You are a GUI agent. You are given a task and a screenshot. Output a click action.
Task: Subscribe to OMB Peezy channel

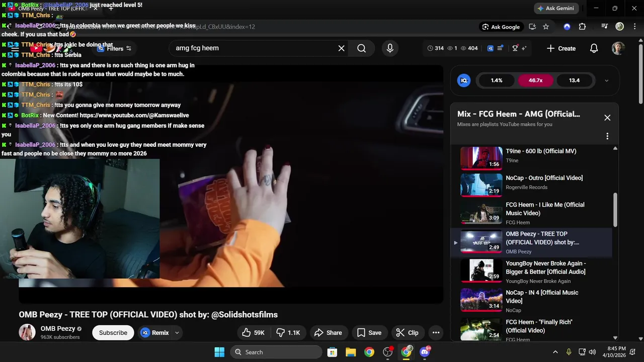click(113, 333)
